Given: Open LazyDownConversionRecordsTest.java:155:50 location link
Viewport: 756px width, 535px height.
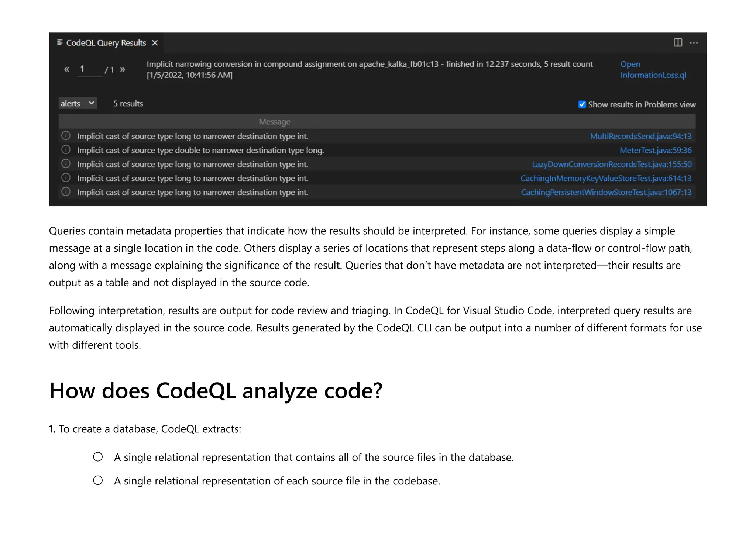Looking at the screenshot, I should [612, 164].
